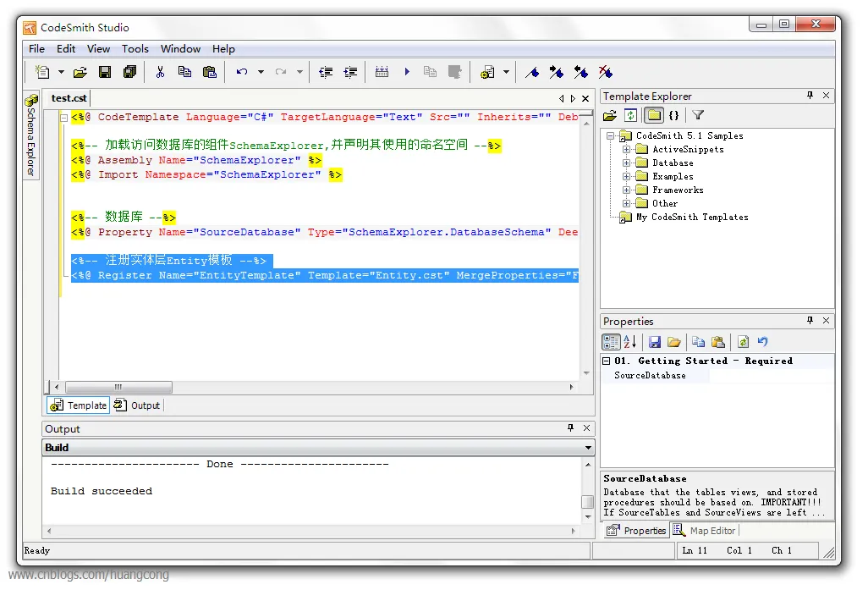Image resolution: width=868 pixels, height=590 pixels.
Task: Open the Build output source dropdown
Action: pos(588,448)
